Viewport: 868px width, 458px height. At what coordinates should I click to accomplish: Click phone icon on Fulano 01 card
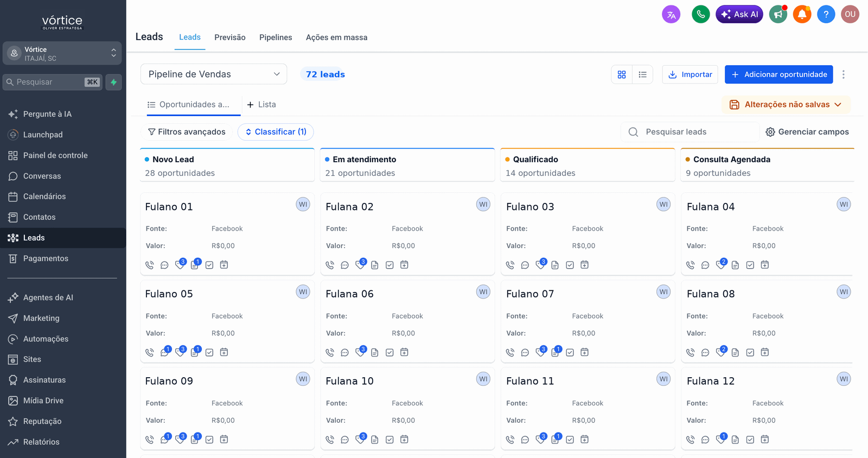pyautogui.click(x=150, y=265)
